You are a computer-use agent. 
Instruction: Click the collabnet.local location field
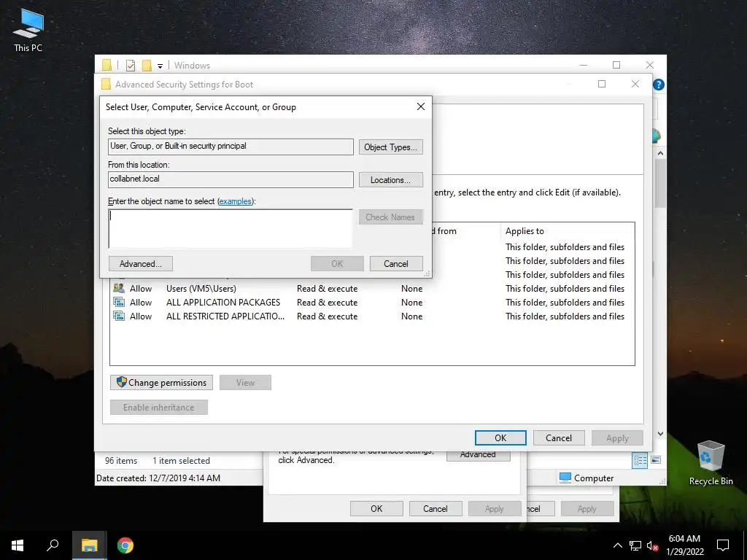tap(231, 179)
